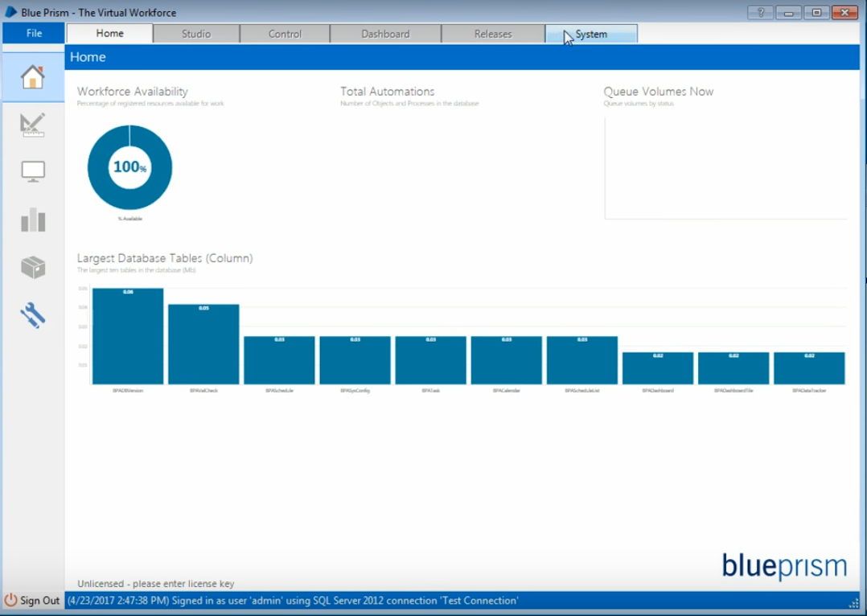This screenshot has width=867, height=616.
Task: Go to the Releases tab
Action: tap(493, 34)
